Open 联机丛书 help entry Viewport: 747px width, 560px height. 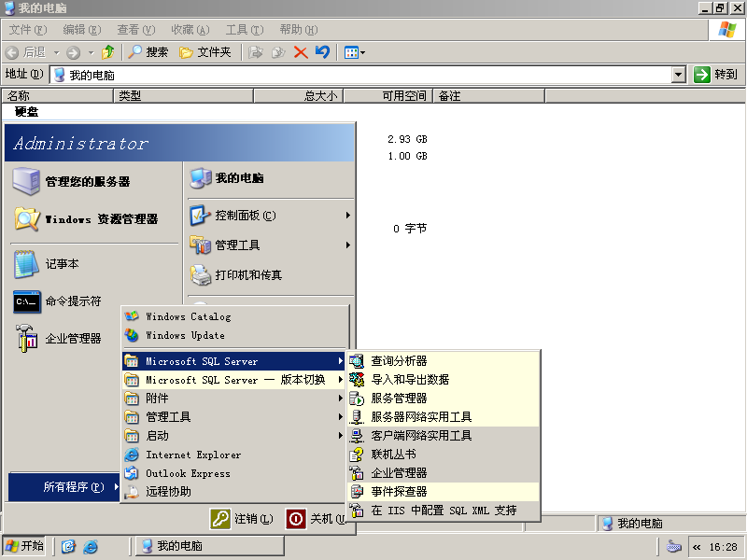click(x=444, y=455)
